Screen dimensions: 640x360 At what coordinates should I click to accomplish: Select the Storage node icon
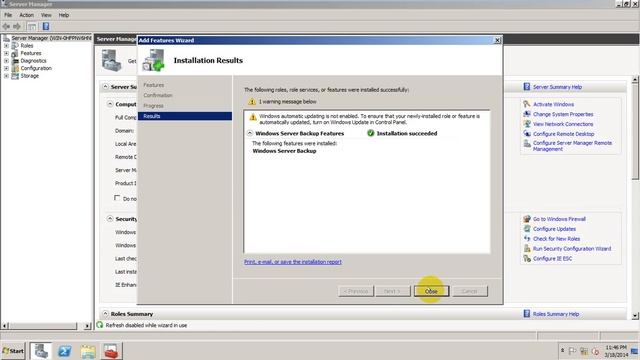[15, 76]
